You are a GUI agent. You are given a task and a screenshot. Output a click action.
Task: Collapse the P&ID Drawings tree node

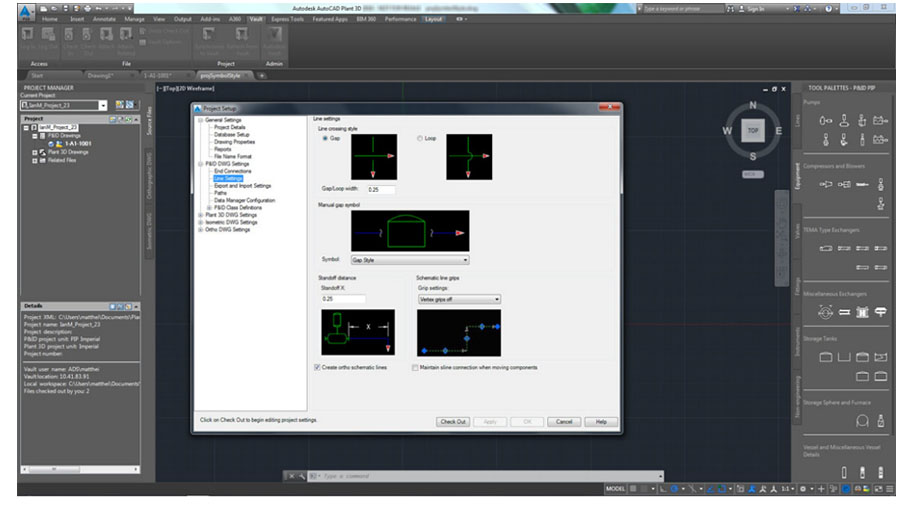tap(34, 136)
